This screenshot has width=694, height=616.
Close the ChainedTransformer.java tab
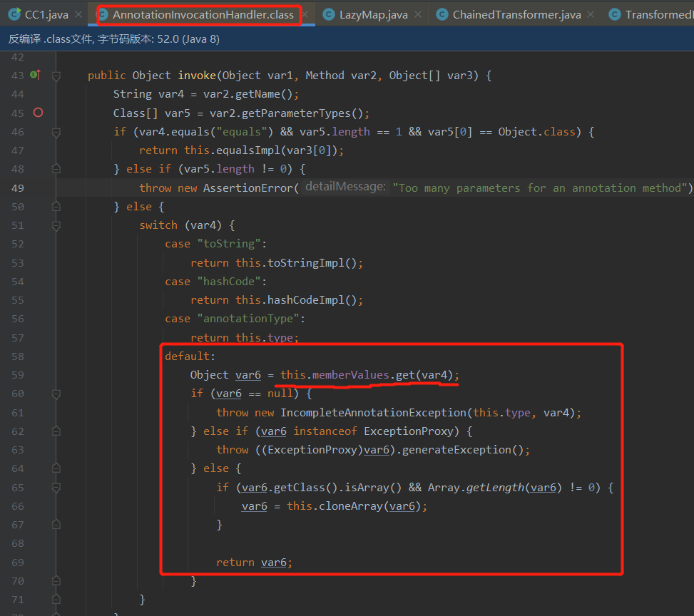[x=591, y=14]
